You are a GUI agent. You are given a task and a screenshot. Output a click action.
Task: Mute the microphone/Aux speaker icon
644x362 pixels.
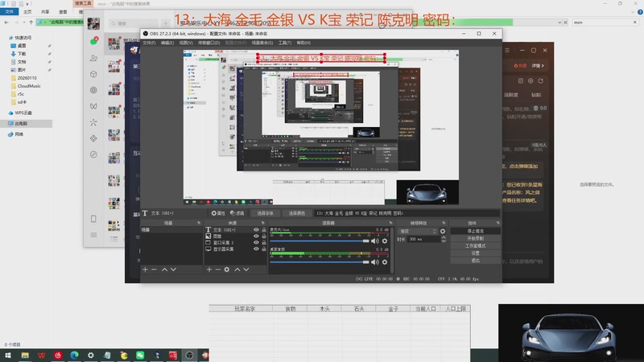coord(374,241)
